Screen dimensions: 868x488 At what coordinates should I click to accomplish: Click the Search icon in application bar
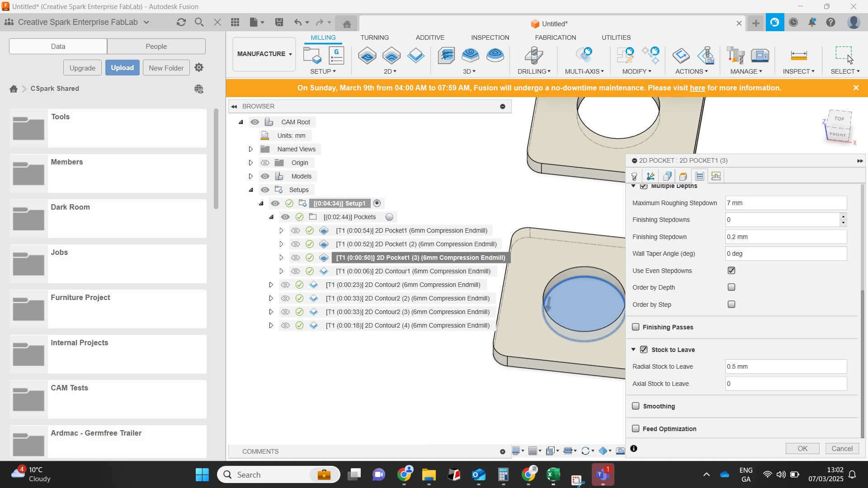[x=199, y=22]
